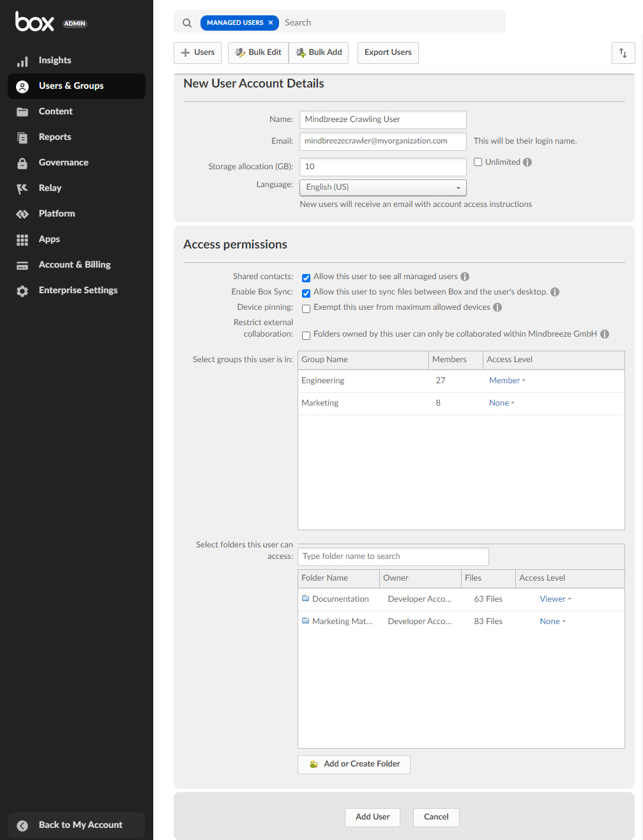Go to Enterprise Settings
Screen dimensions: 643x840
click(x=78, y=290)
